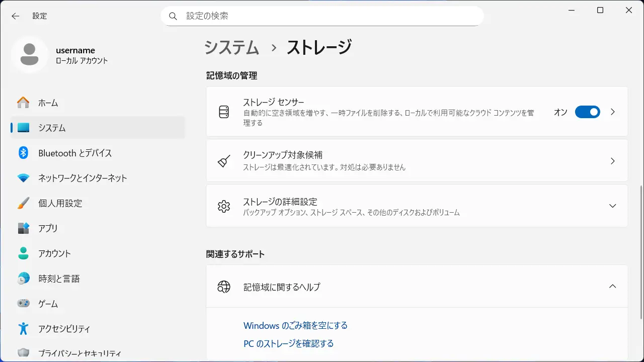
Task: Click PC のストレージを確認する link
Action: (288, 343)
